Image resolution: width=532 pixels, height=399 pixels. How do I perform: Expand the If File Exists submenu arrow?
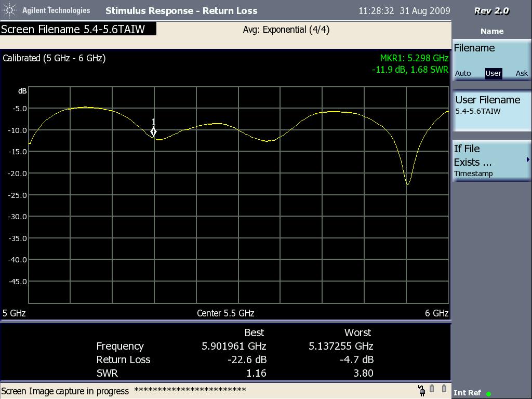click(527, 160)
